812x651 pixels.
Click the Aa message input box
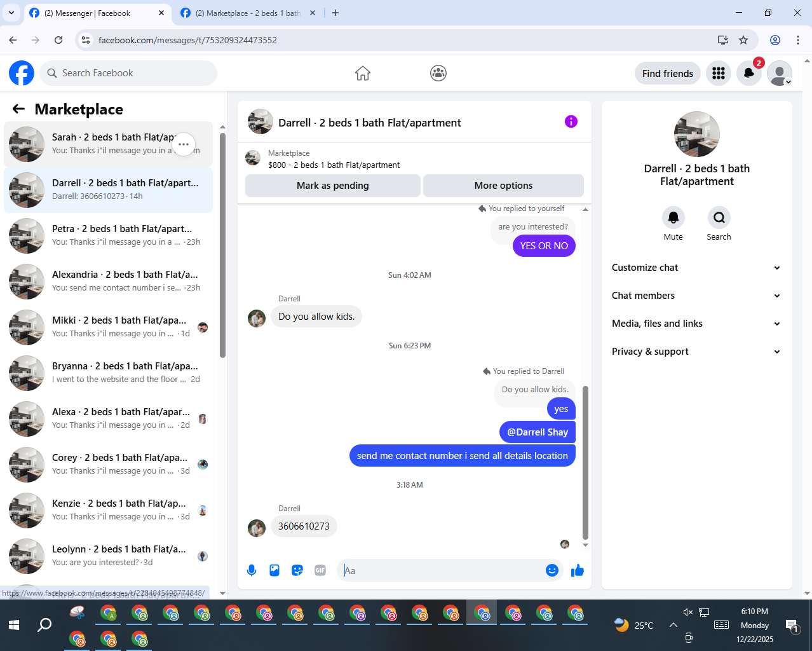(x=442, y=570)
